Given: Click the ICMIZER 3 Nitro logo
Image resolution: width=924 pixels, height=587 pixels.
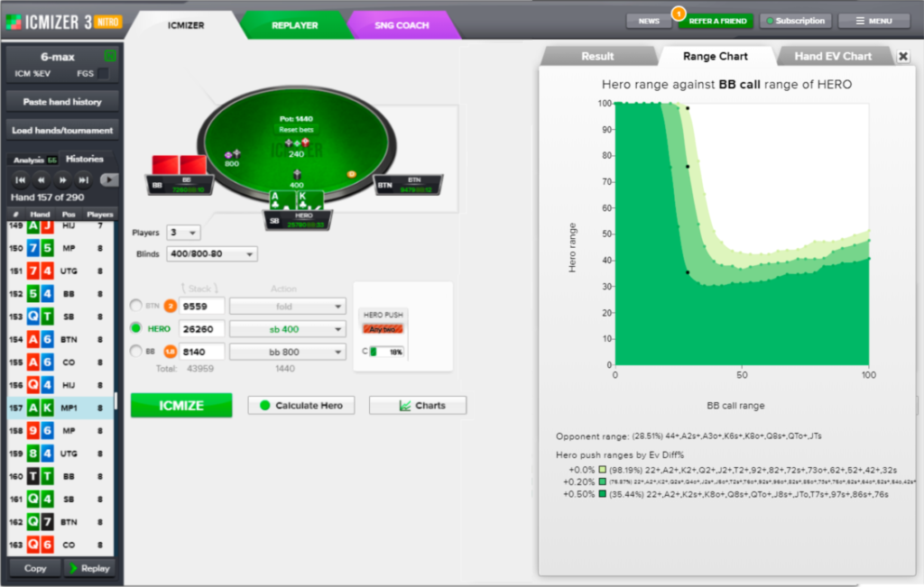Looking at the screenshot, I should pos(64,23).
